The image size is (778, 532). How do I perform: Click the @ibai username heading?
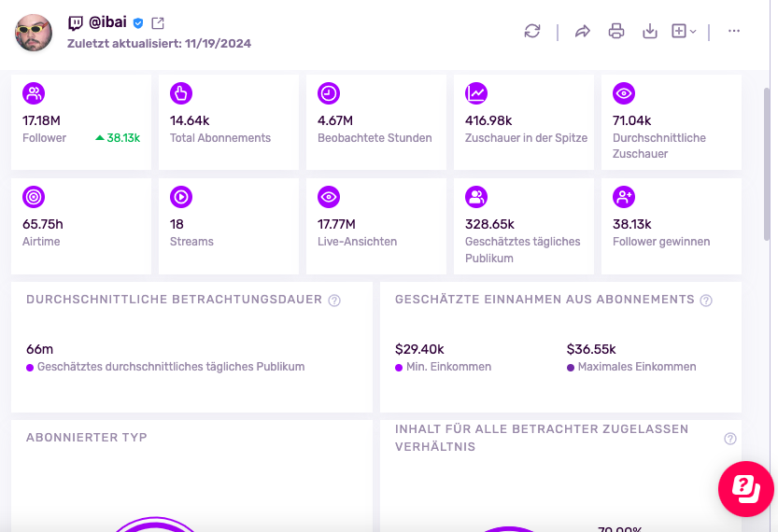click(x=107, y=22)
